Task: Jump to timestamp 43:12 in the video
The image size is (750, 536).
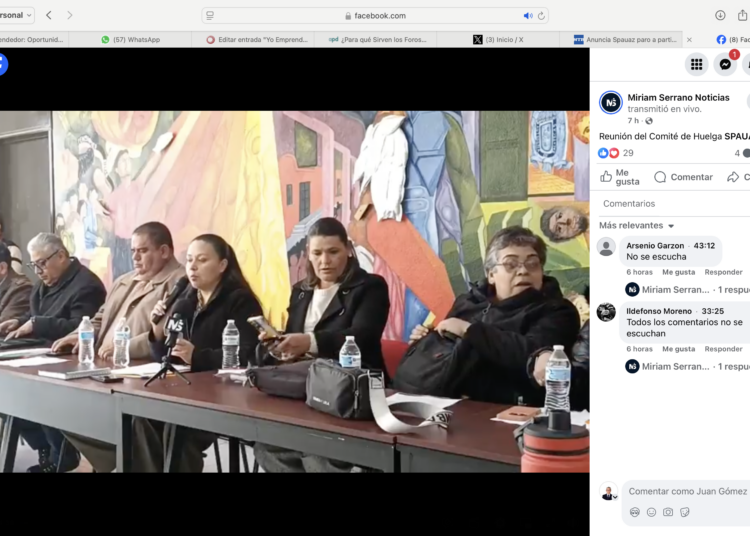Action: coord(704,245)
